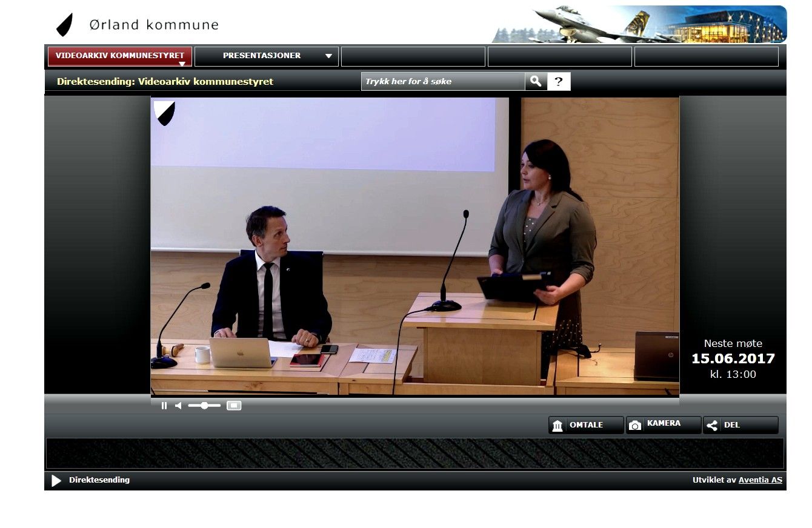
Task: Click the search field 'Trykk her for å søke'
Action: tap(442, 81)
